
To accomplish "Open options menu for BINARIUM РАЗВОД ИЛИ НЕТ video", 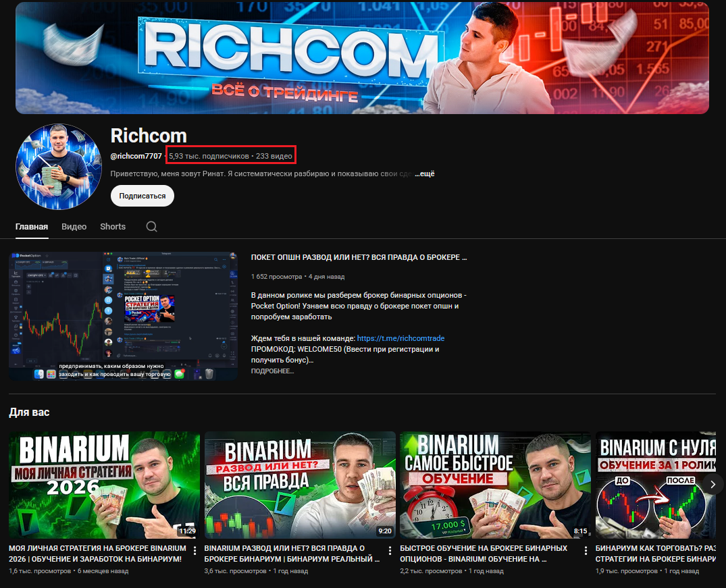I will click(390, 550).
